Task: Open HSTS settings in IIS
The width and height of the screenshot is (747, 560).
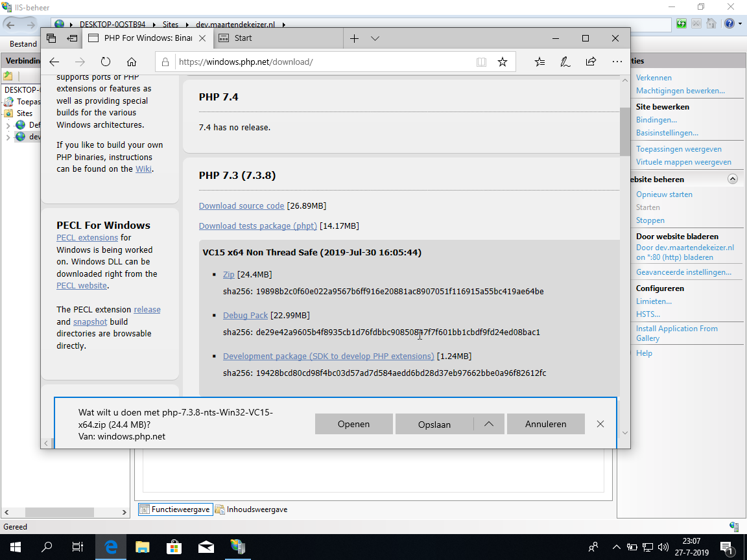Action: click(x=648, y=314)
